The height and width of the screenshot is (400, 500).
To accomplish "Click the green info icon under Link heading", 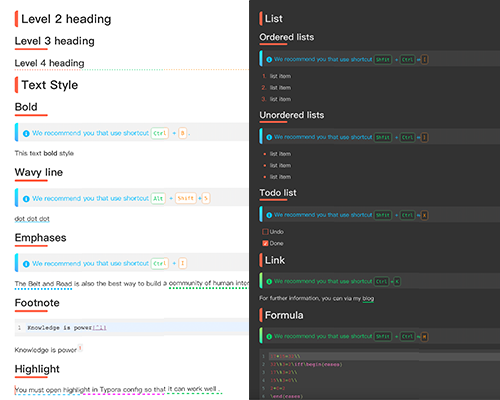I will pyautogui.click(x=269, y=282).
